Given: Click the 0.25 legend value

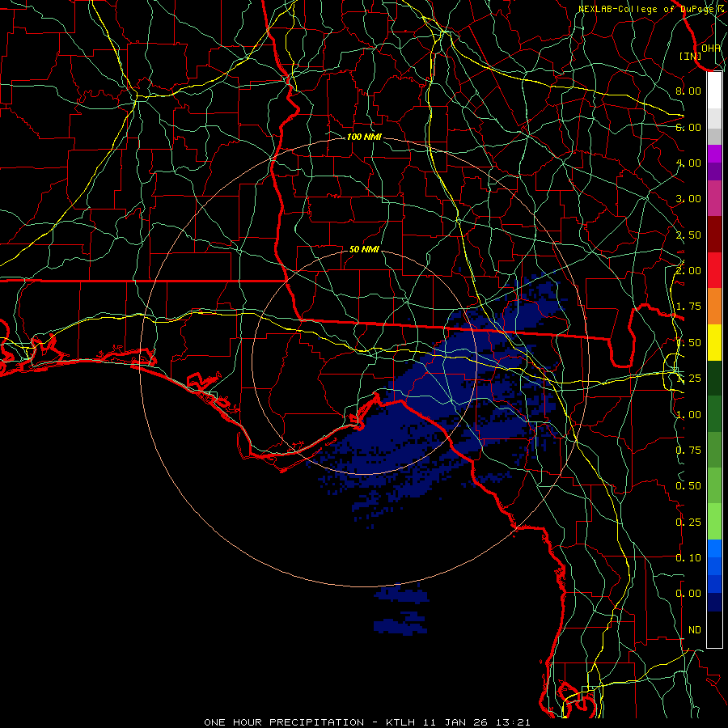Looking at the screenshot, I should [x=688, y=523].
